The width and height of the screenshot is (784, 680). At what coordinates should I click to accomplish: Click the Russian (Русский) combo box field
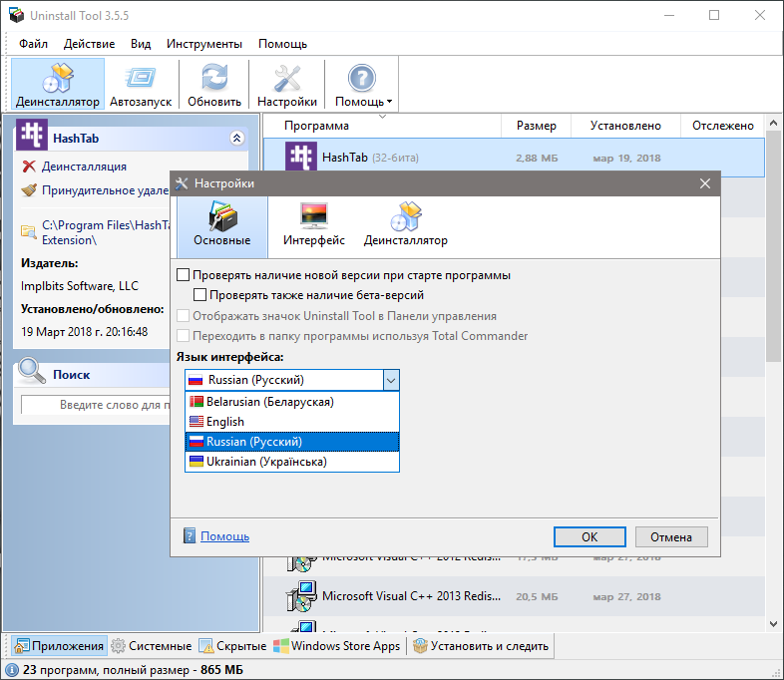292,380
